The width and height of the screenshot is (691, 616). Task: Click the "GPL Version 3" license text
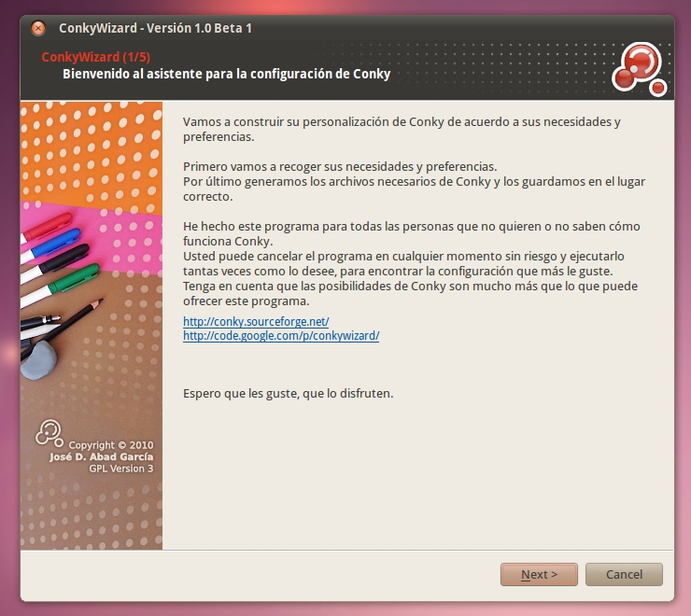[x=121, y=469]
